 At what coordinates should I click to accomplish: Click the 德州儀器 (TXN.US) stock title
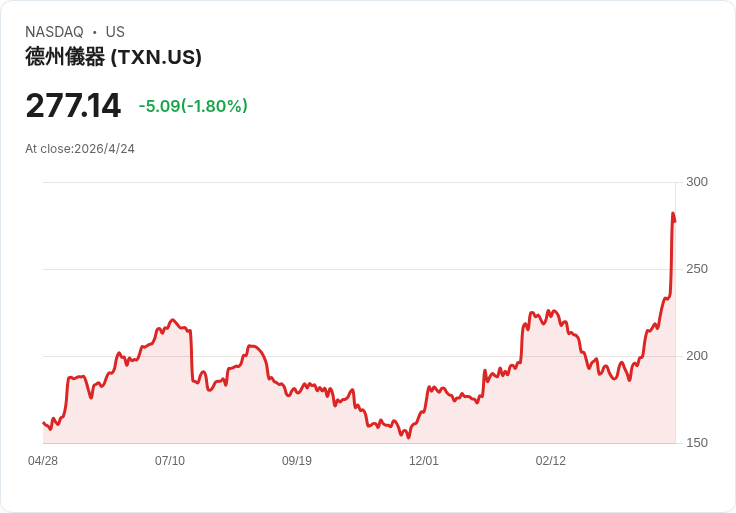[x=113, y=58]
